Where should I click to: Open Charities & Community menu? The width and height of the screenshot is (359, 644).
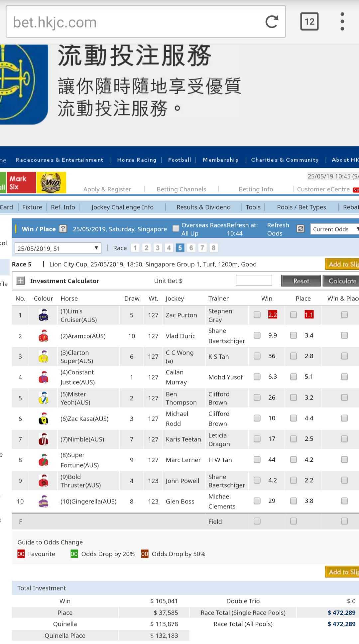click(x=285, y=160)
